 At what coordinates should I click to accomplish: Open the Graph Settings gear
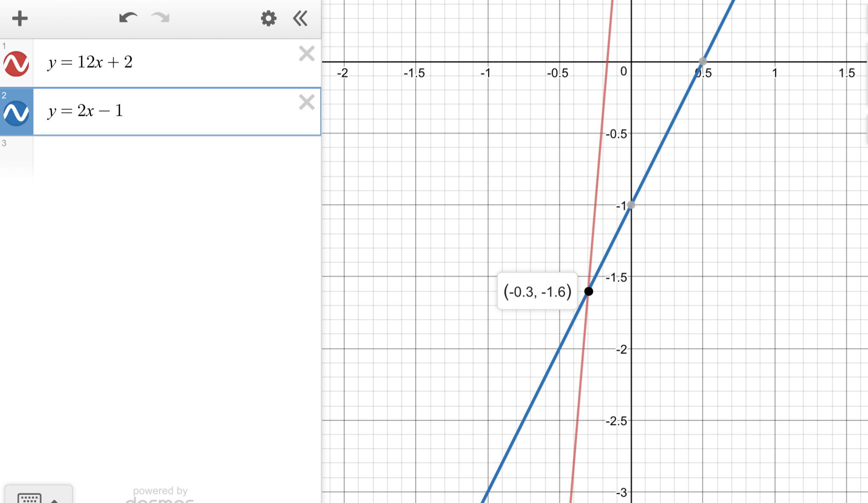click(x=268, y=19)
